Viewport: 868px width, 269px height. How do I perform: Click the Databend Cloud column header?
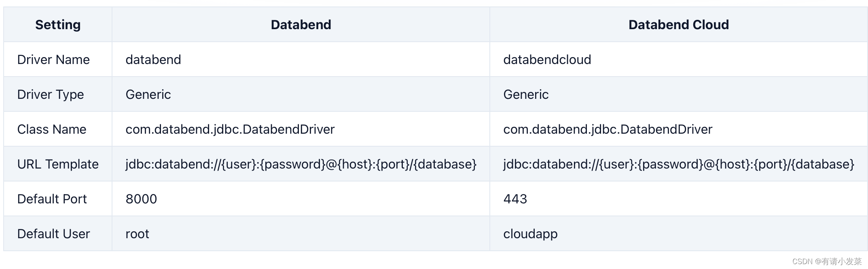point(678,25)
